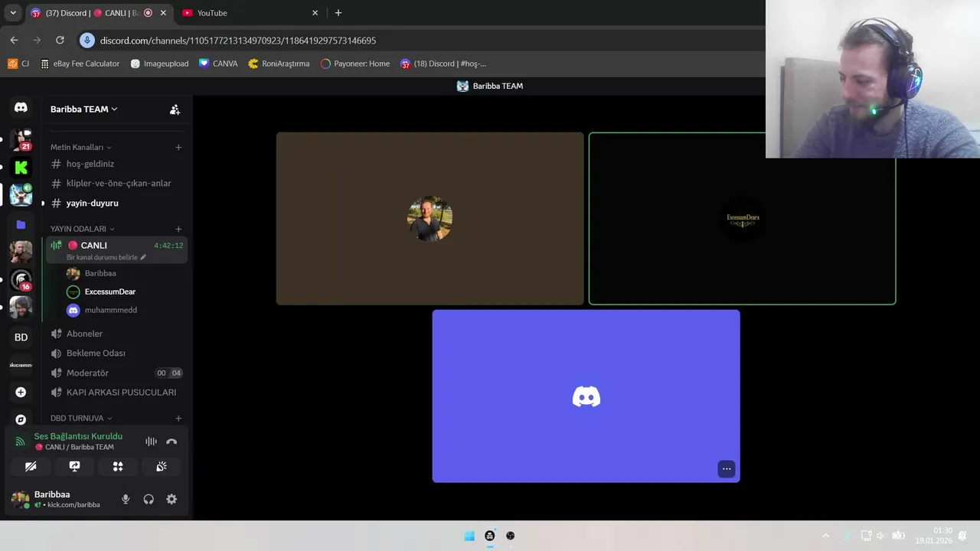This screenshot has height=551, width=980.
Task: Open Baribbaa user profile panel
Action: [60, 499]
